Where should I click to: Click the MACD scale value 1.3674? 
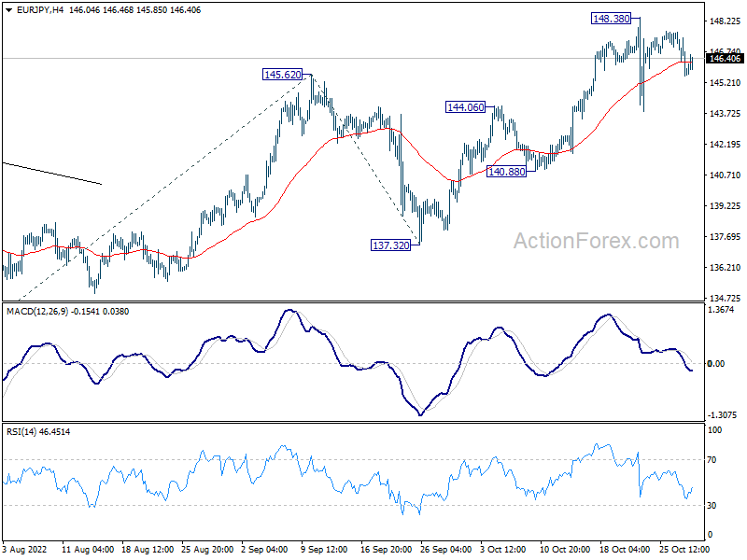[721, 310]
